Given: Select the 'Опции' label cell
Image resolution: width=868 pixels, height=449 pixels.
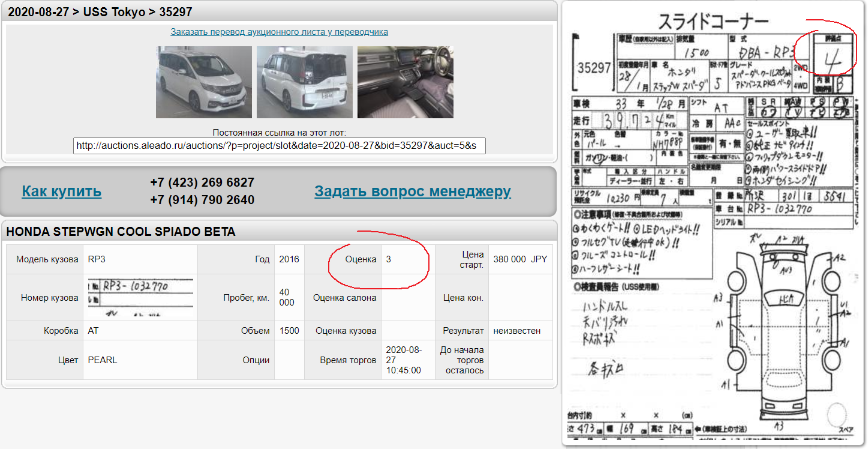Looking at the screenshot, I should point(236,360).
